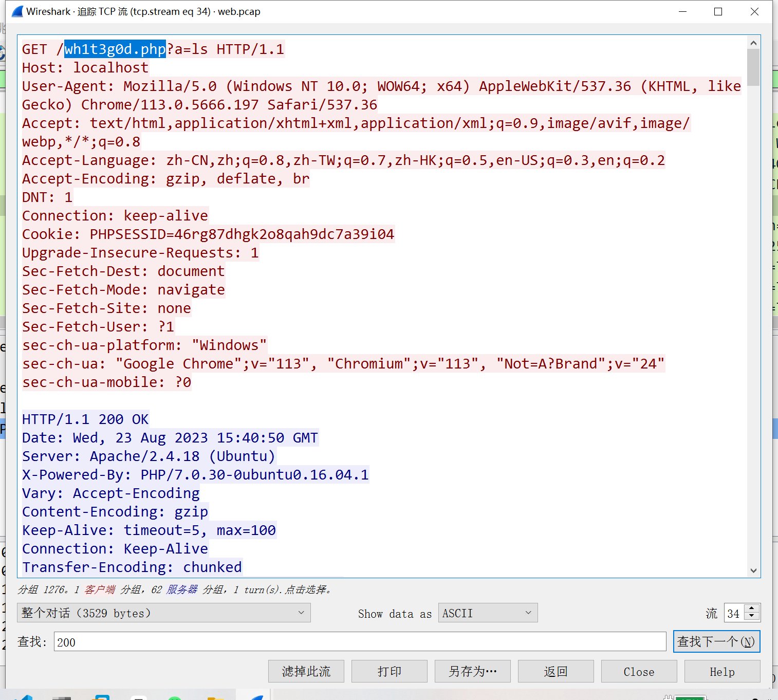Click the X-Powered-By: PHP/7.0.30 line

coord(195,475)
